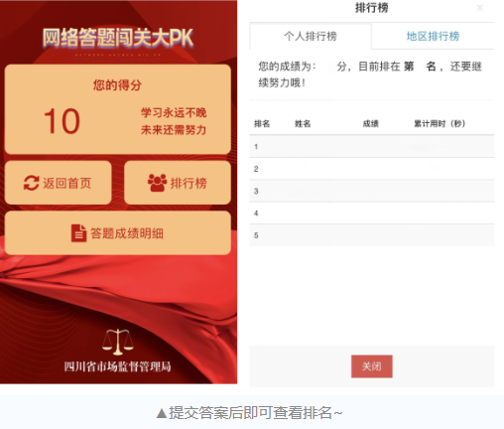
Task: Select the rank 1 row
Action: tap(372, 146)
